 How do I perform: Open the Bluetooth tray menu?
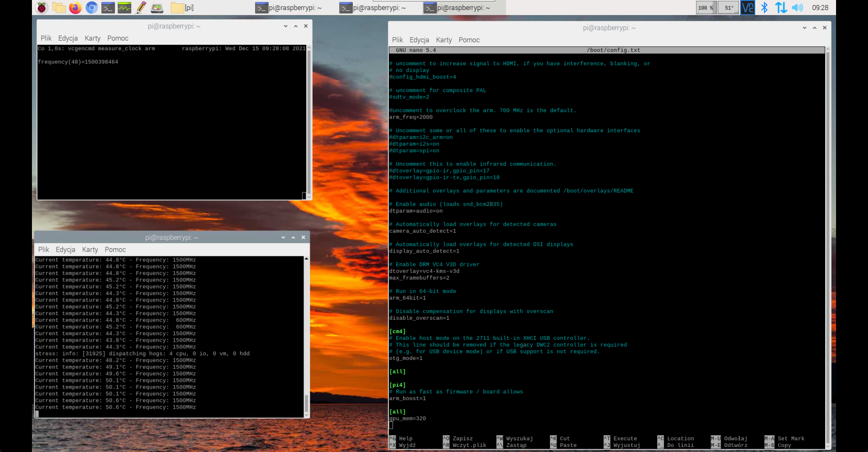(x=764, y=7)
